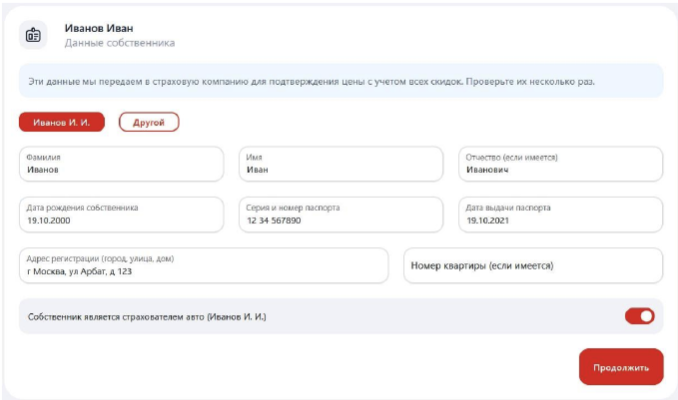This screenshot has width=678, height=400.
Task: Click the Адрес регистрации address field
Action: [204, 266]
